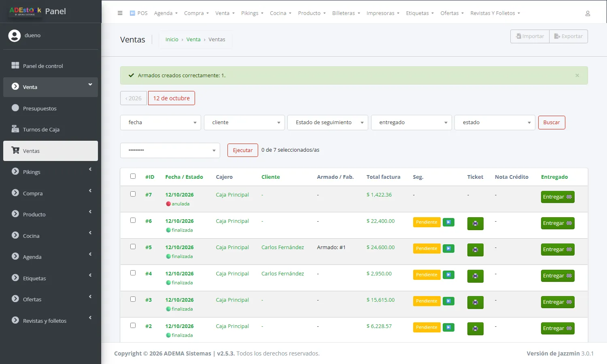Select the checkbox for sale #3
This screenshot has width=607, height=364.
pos(133,299)
